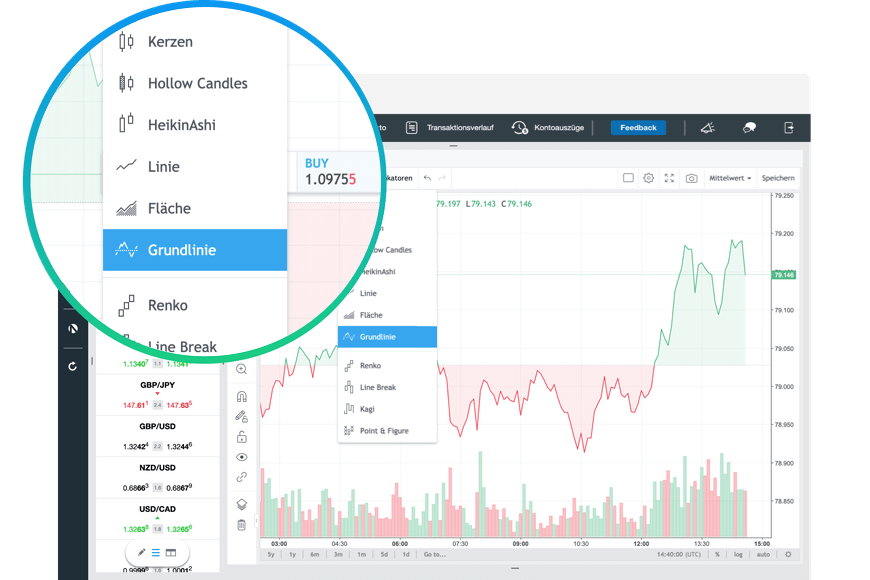This screenshot has width=870, height=580.
Task: Open the object tree layers icon
Action: click(241, 504)
